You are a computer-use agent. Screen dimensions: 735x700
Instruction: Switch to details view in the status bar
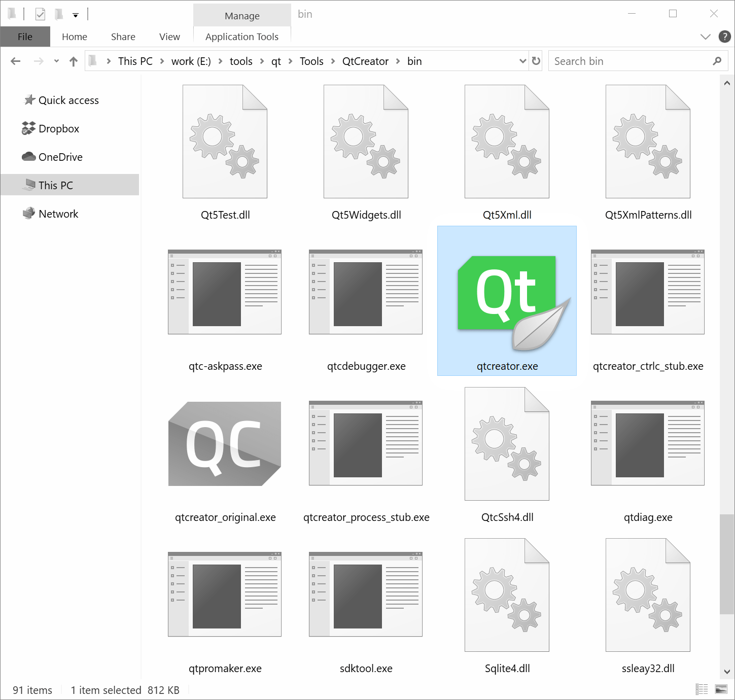pyautogui.click(x=702, y=689)
